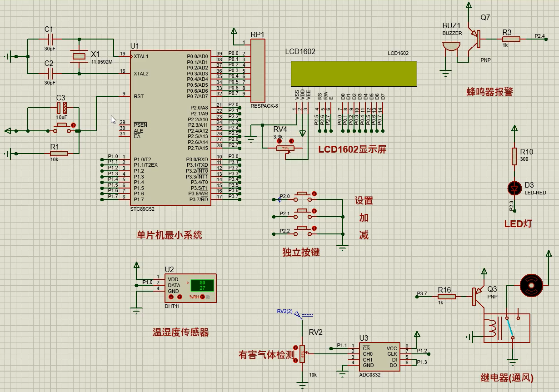Image resolution: width=559 pixels, height=392 pixels.
Task: Decrease RV2 potentiometer with lower red arrow
Action: pos(296,360)
